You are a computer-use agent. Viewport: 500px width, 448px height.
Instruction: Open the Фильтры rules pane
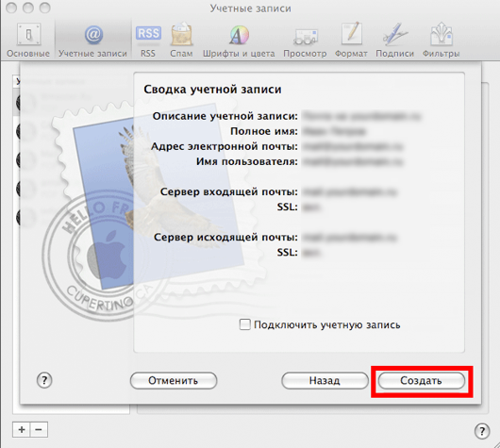pos(441,41)
